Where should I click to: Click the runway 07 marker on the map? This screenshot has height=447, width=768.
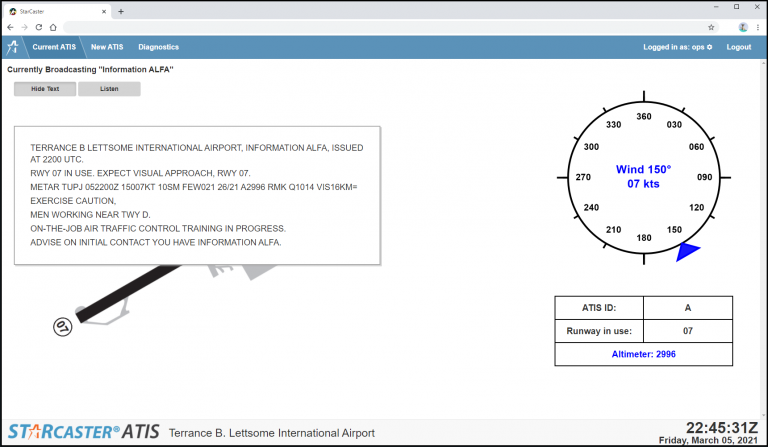point(62,325)
